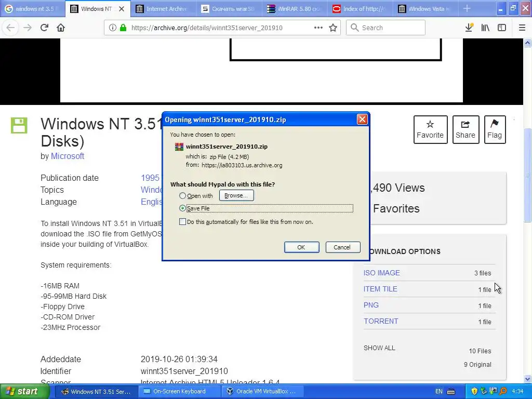The image size is (532, 399).
Task: Open a new tab with plus
Action: 467,8
